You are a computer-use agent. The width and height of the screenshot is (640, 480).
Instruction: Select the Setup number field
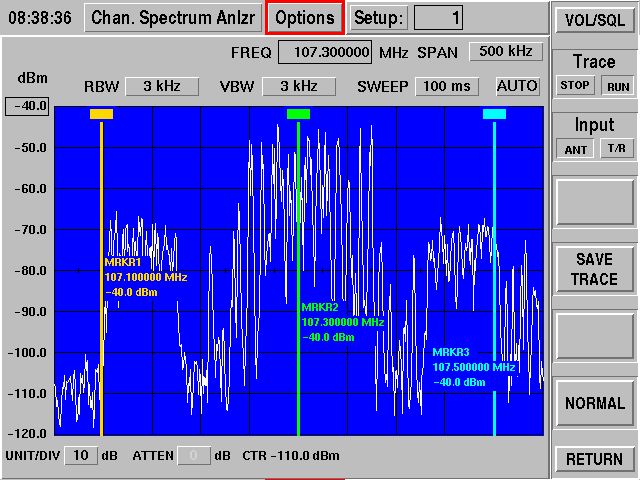(438, 18)
